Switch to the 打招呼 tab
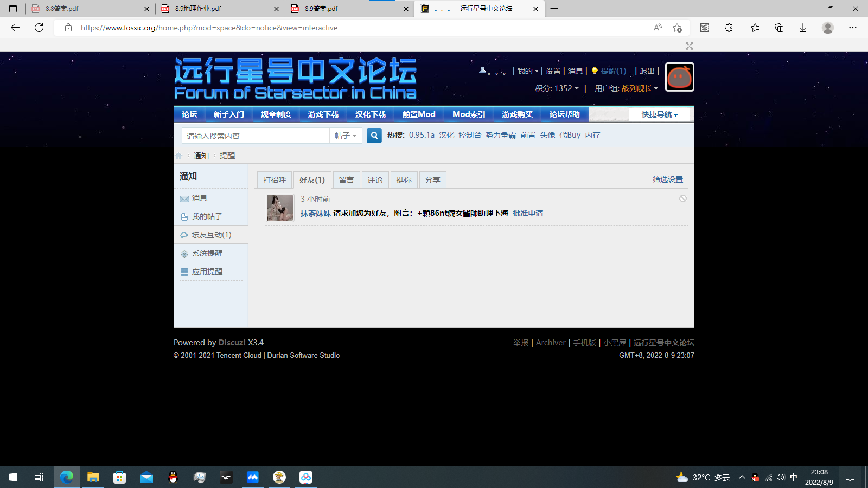The image size is (868, 488). [x=274, y=179]
